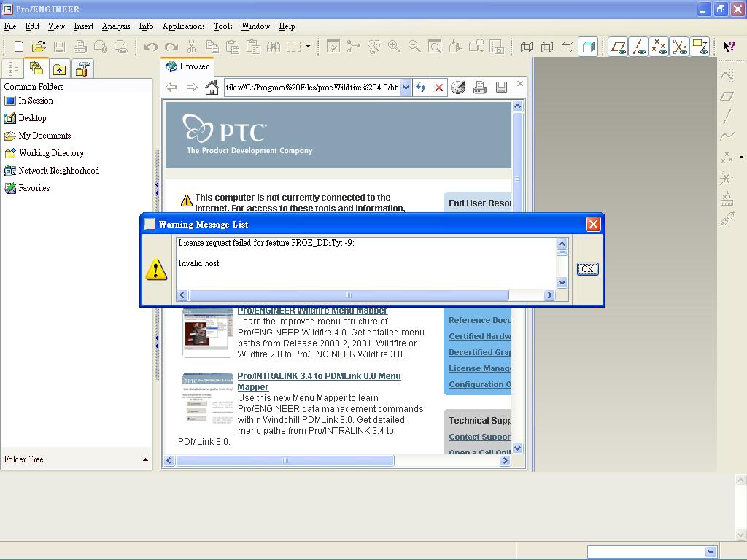747x560 pixels.
Task: Select Desktop in Common Folders
Action: [26, 118]
